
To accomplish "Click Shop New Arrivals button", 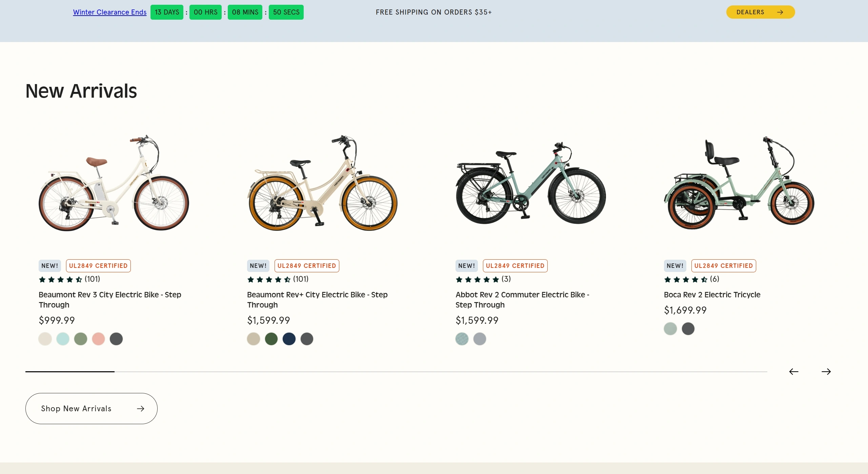I will pos(91,408).
